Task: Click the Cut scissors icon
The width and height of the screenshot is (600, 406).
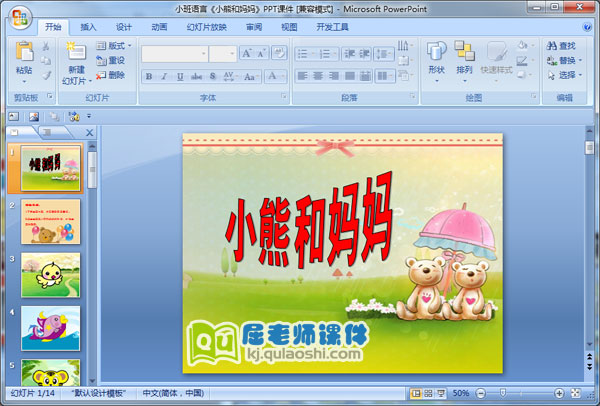Action: coord(46,46)
